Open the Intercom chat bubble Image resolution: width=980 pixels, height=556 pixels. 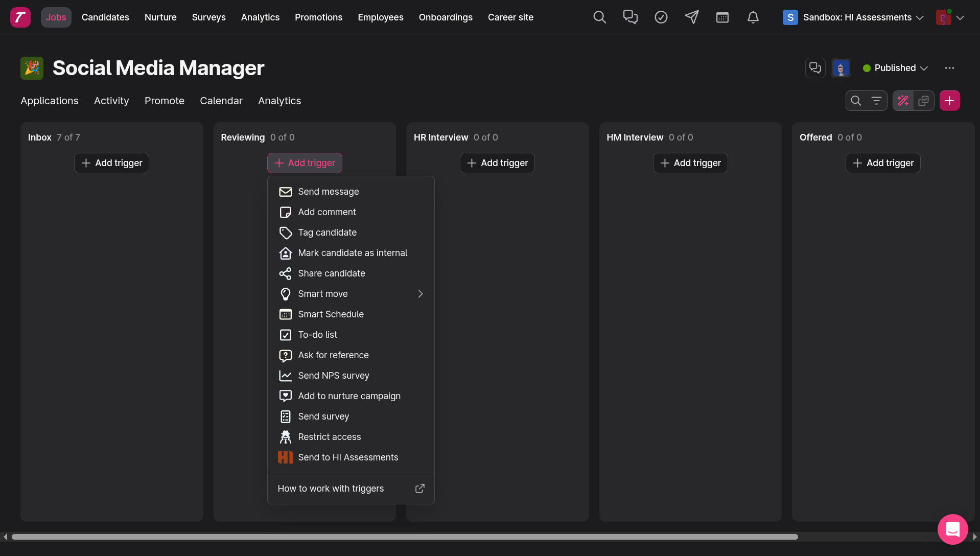pos(952,529)
